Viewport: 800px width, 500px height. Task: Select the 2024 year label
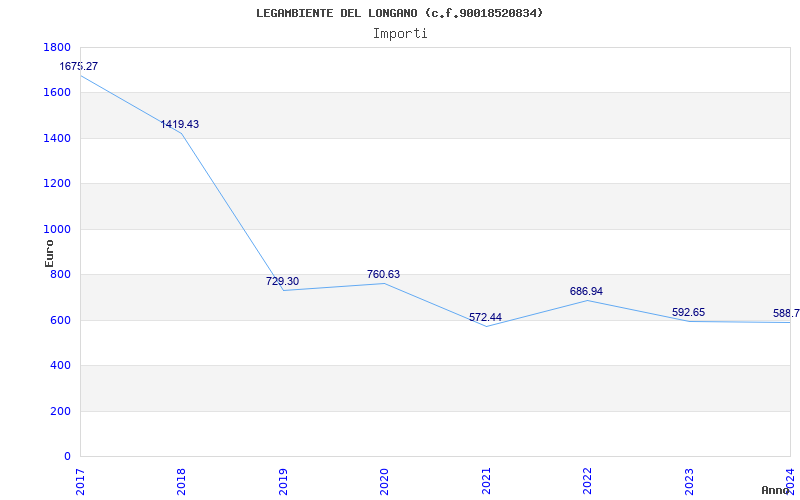coord(790,482)
